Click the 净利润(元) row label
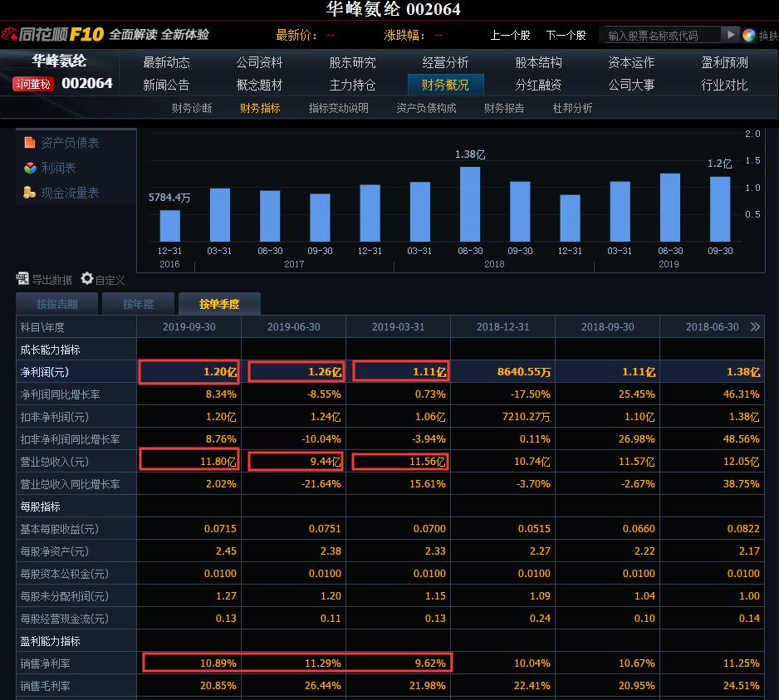Image resolution: width=779 pixels, height=700 pixels. tap(45, 372)
